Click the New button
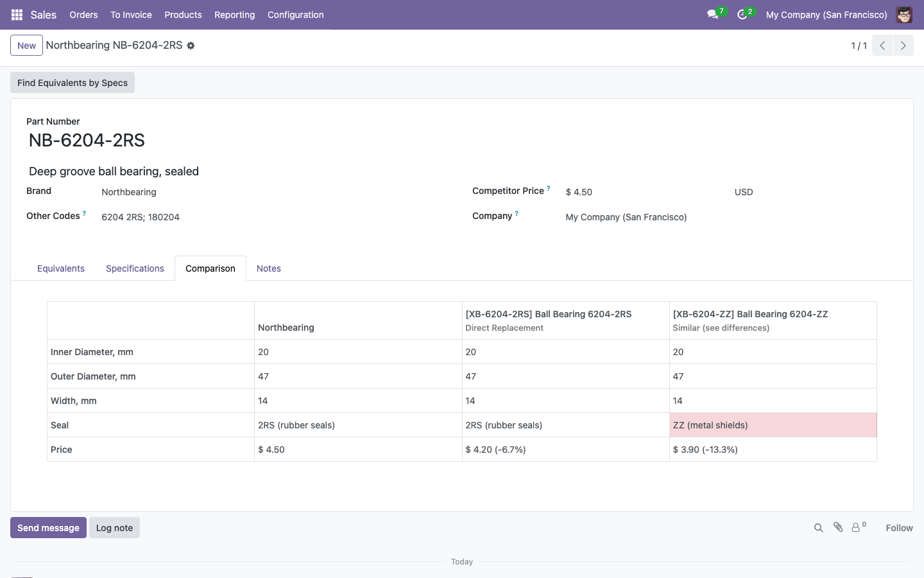Screen dimensions: 924x578 tap(26, 46)
